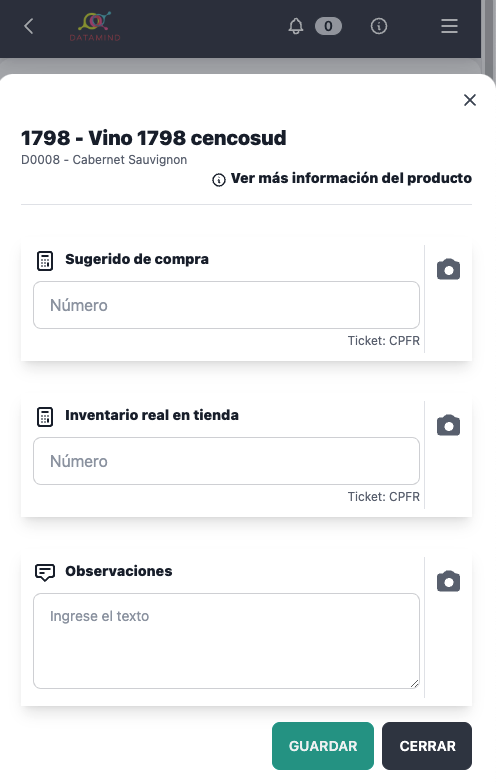This screenshot has height=784, width=496.
Task: Click the CERRAR button
Action: click(x=427, y=746)
